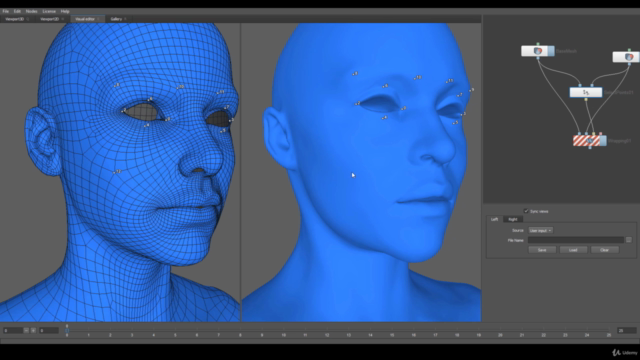This screenshot has width=640, height=360.
Task: Toggle the Sync views checkbox
Action: pos(526,211)
